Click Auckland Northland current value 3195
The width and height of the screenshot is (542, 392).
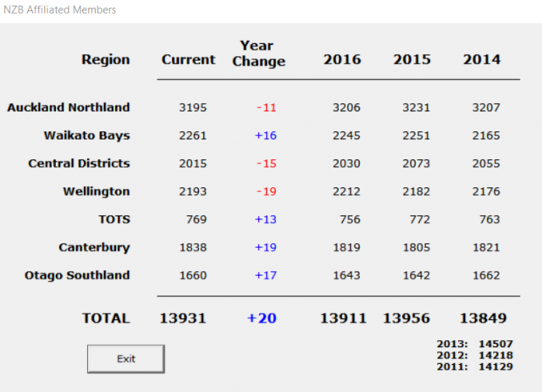[x=193, y=108]
